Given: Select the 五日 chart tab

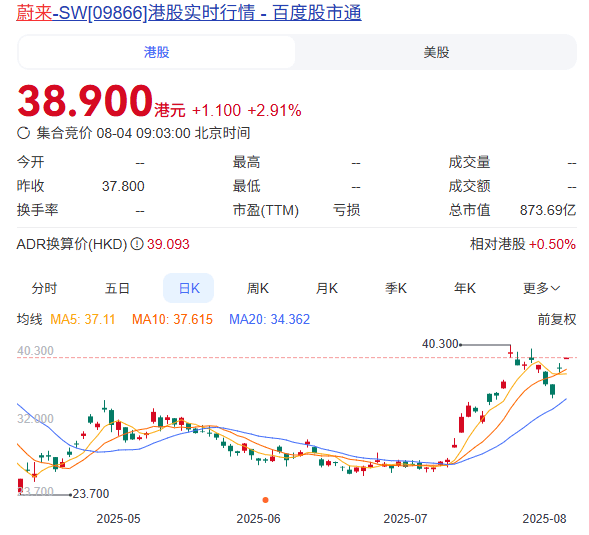Looking at the screenshot, I should 117,288.
